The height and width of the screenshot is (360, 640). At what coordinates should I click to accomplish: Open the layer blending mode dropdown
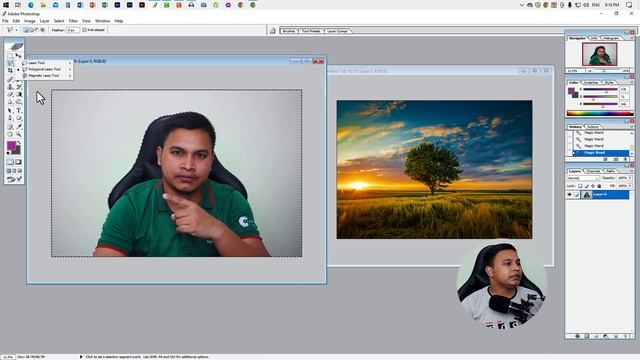click(x=583, y=178)
